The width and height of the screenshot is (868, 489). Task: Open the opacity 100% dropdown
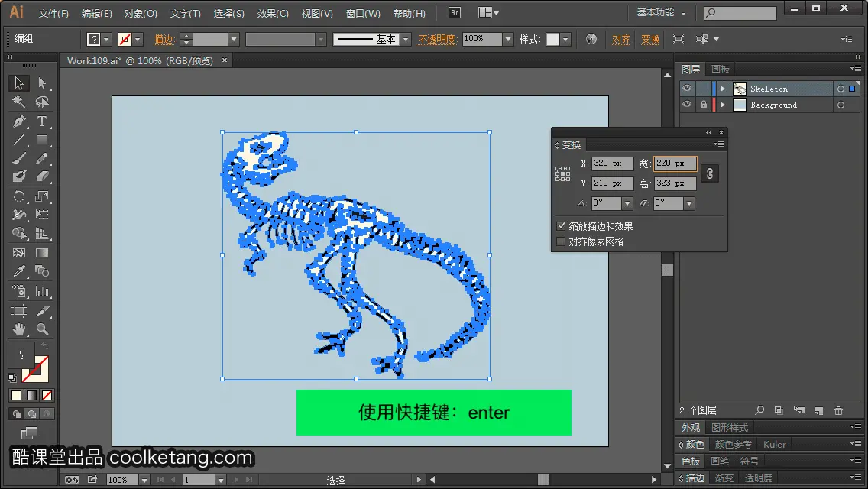pos(508,39)
